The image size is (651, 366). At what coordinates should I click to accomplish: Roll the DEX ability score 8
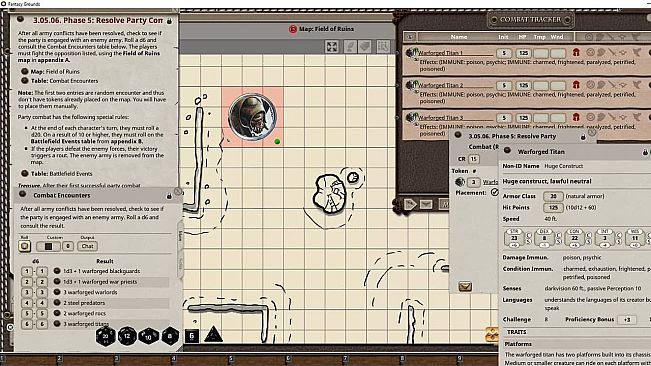(x=544, y=238)
